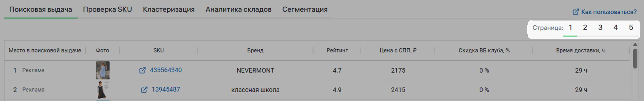644x101 pixels.
Task: Open external link icon for SKU 13945487
Action: [144, 90]
